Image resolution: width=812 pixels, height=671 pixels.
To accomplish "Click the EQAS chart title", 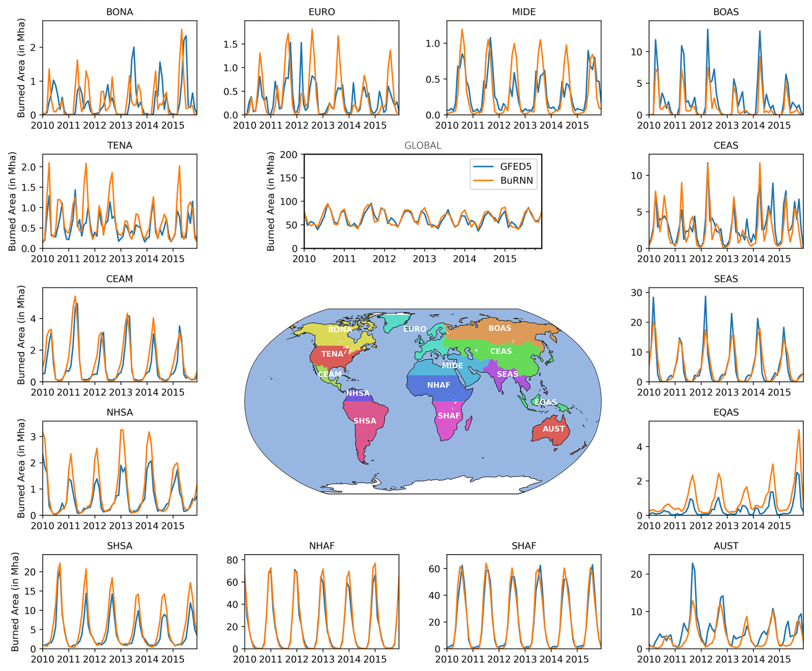I will [726, 413].
